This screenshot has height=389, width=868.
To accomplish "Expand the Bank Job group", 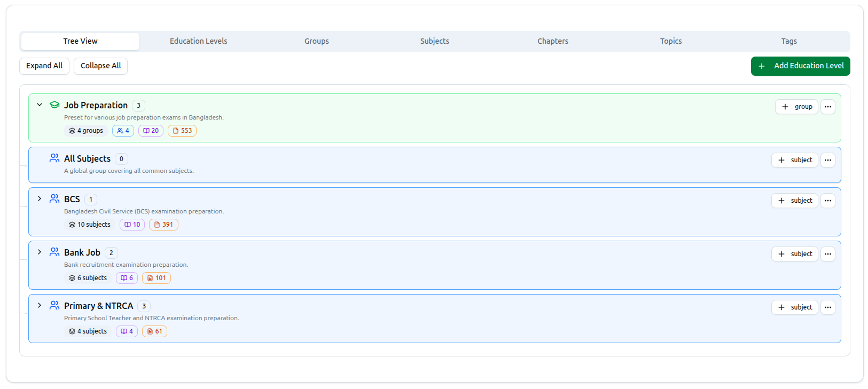I will (x=40, y=252).
